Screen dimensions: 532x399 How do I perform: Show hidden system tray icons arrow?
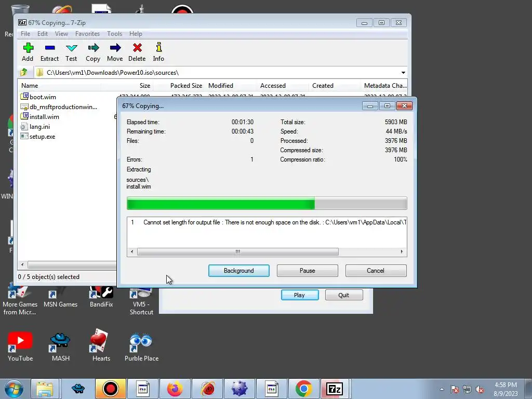[x=442, y=389]
